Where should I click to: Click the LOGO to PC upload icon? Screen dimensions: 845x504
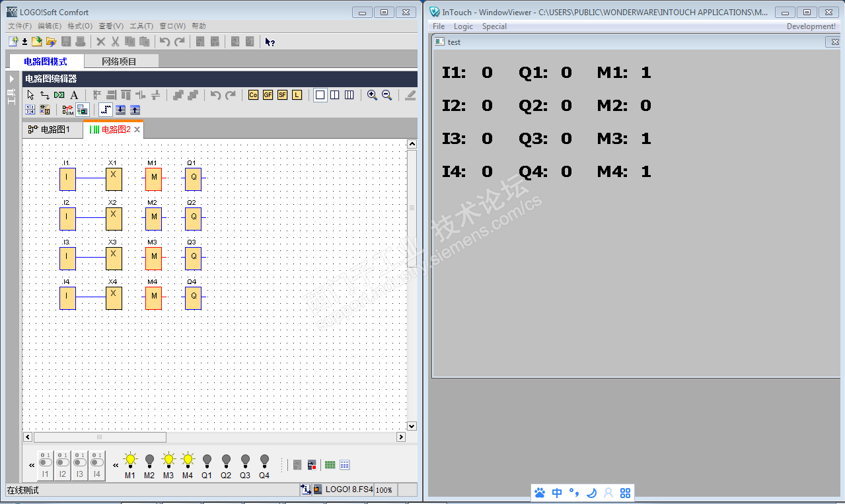(x=135, y=110)
